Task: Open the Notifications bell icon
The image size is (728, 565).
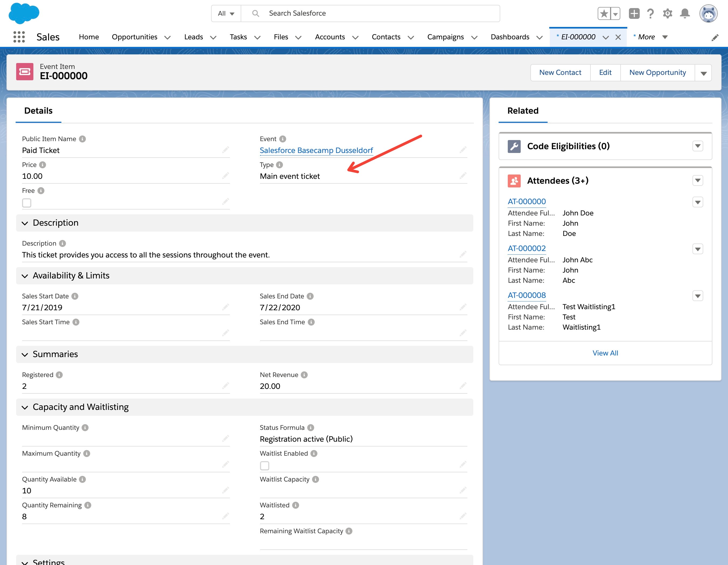Action: pyautogui.click(x=685, y=13)
